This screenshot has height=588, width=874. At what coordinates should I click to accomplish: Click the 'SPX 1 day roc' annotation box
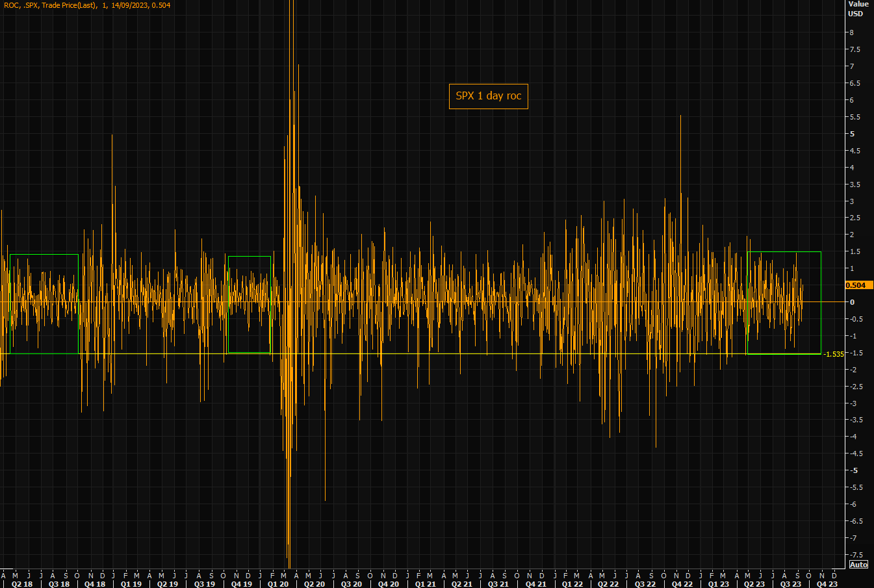(x=488, y=96)
